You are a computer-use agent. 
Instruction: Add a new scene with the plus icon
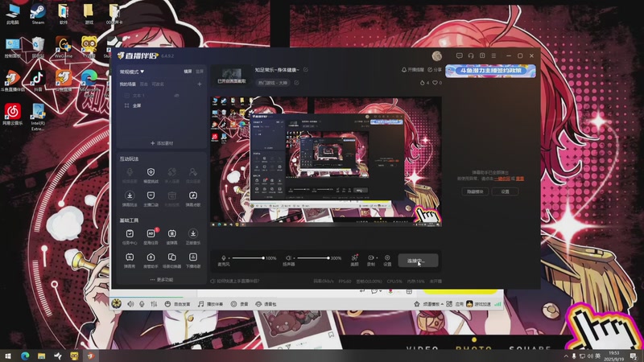[x=200, y=84]
